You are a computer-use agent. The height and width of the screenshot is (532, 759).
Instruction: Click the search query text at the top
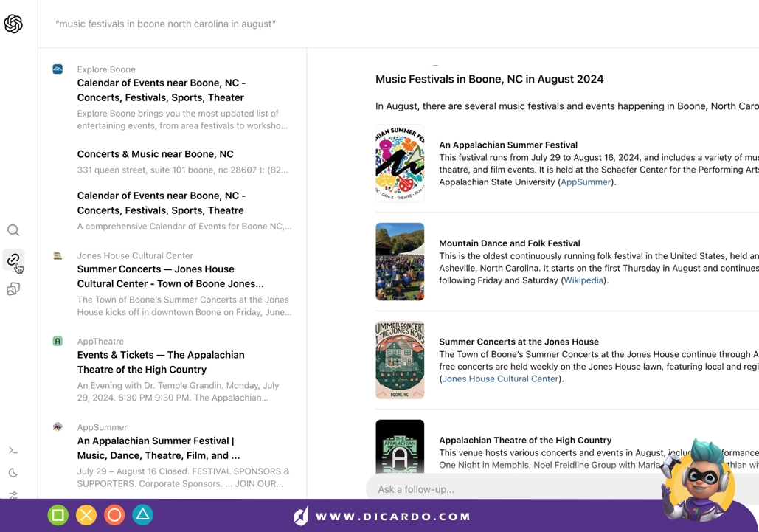click(x=166, y=24)
